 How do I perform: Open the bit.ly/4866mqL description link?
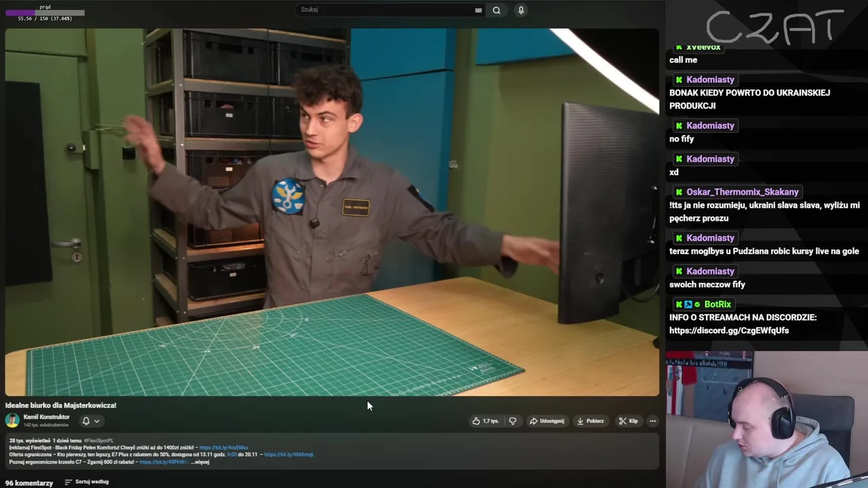(x=289, y=455)
